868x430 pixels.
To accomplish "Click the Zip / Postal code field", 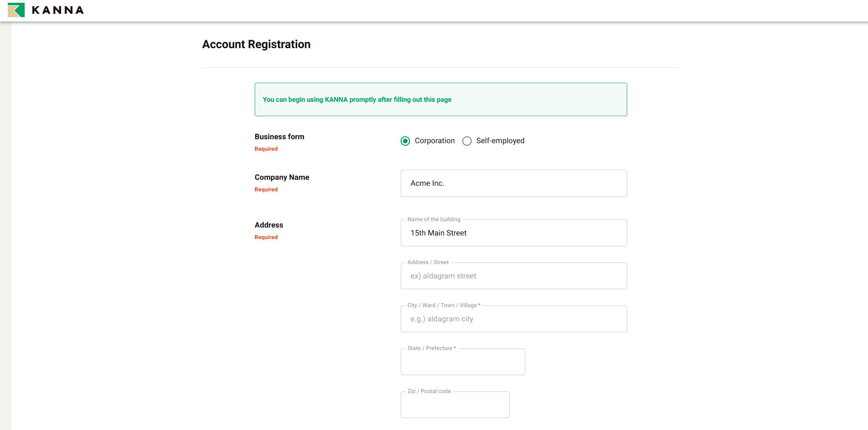I will pos(455,405).
